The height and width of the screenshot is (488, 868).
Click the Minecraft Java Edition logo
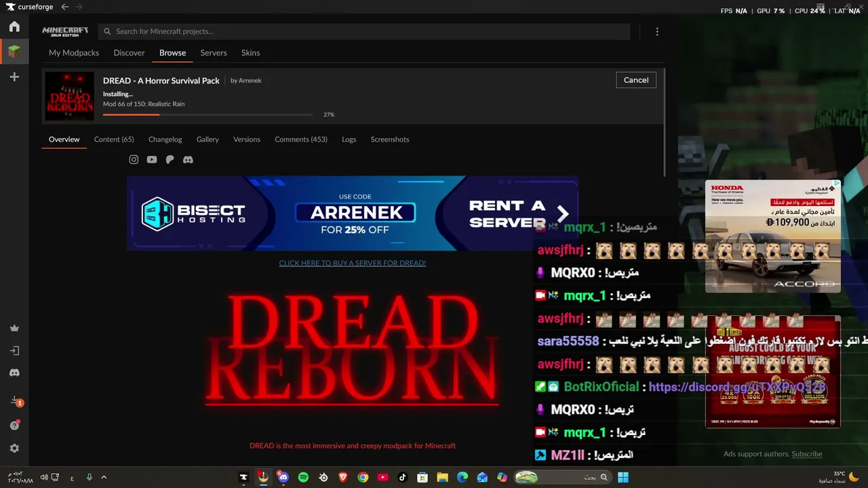point(65,31)
